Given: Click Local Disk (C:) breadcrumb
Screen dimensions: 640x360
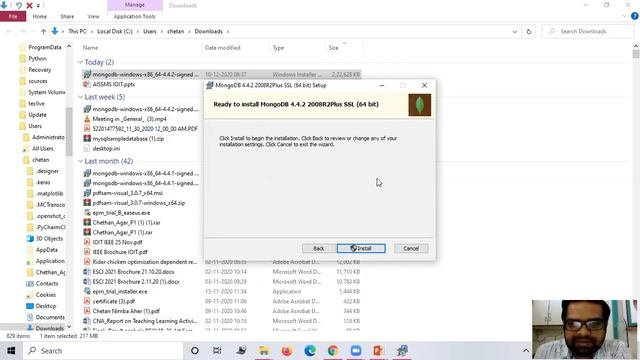Looking at the screenshot, I should (115, 31).
